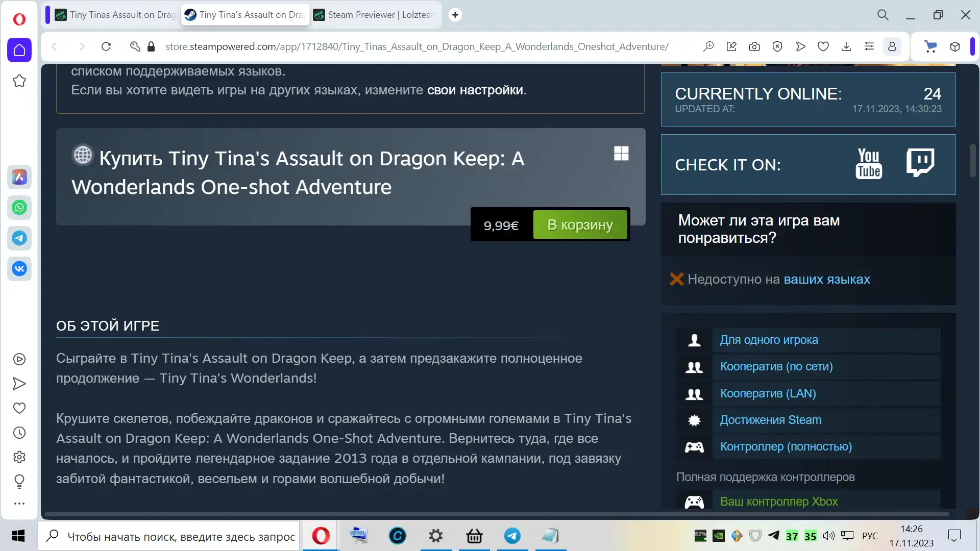980x551 pixels.
Task: Open the downloads arrow icon
Action: (846, 46)
